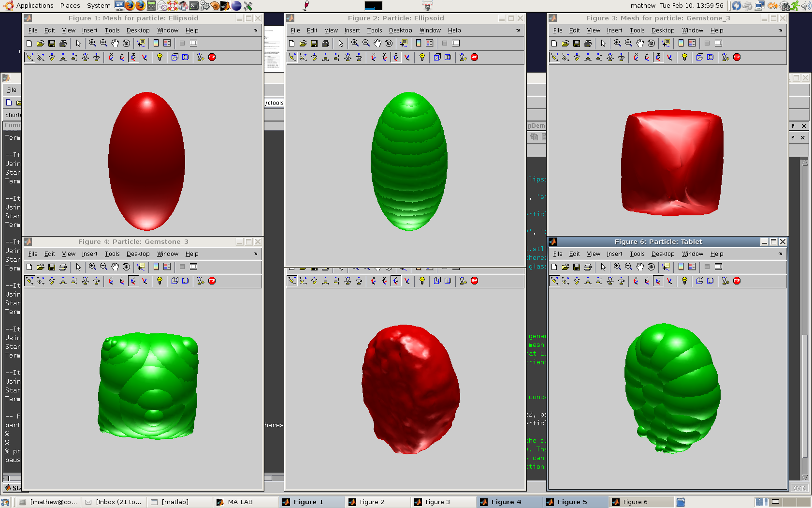
Task: Click Insert Legend icon in Figure 1
Action: click(x=167, y=43)
